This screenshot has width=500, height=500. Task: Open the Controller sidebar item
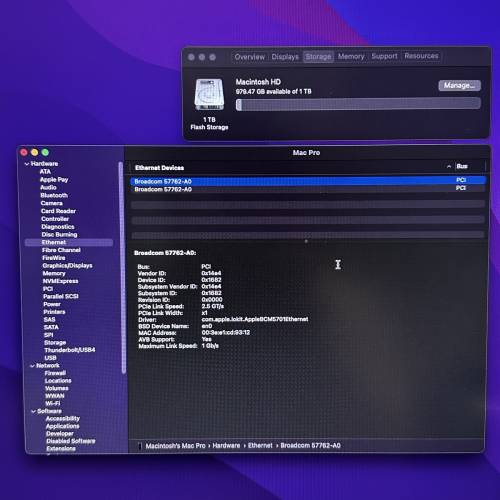coord(55,219)
